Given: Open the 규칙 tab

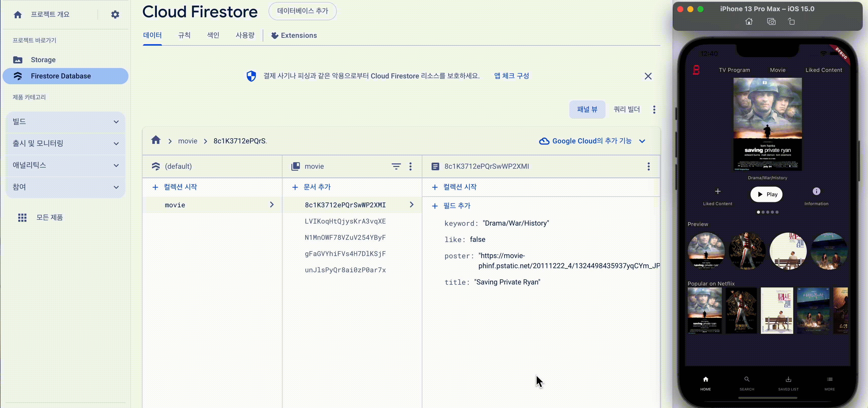Looking at the screenshot, I should coord(184,35).
